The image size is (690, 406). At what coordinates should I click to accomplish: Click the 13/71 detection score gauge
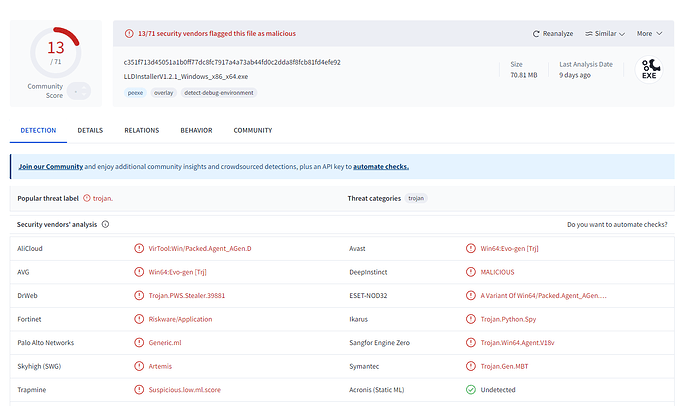pos(55,52)
